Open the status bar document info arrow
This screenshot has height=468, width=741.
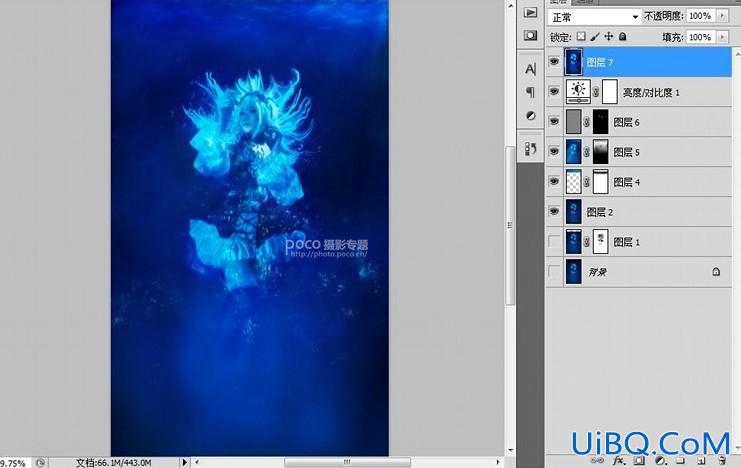184,462
